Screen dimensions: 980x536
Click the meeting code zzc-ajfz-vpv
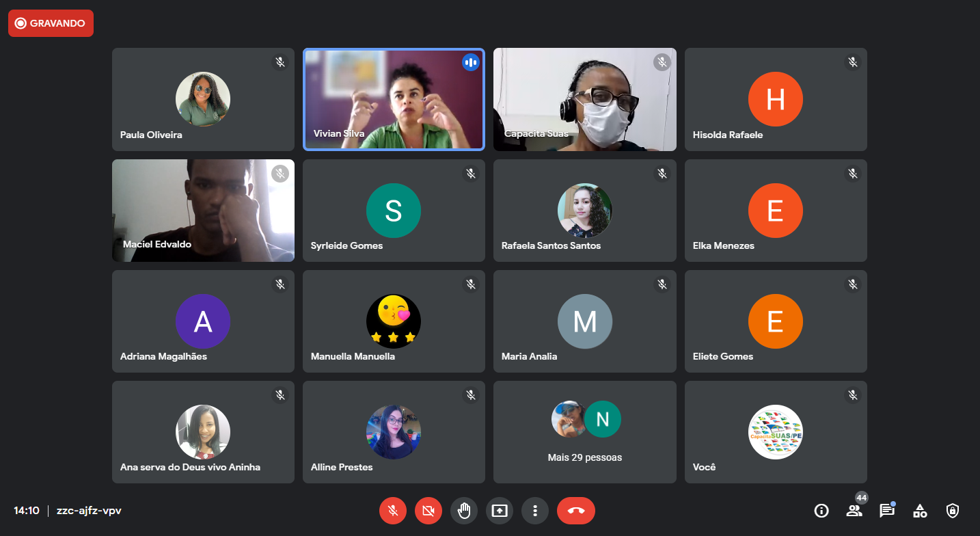pos(89,511)
